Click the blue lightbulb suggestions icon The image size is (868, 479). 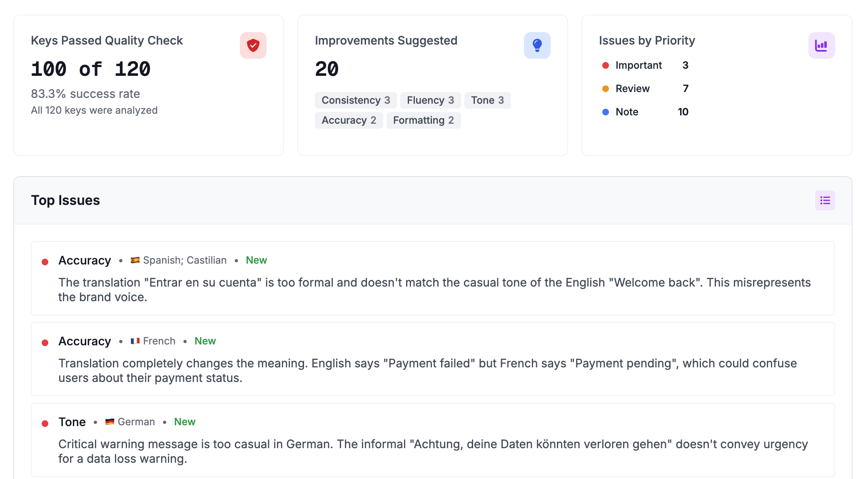point(537,45)
